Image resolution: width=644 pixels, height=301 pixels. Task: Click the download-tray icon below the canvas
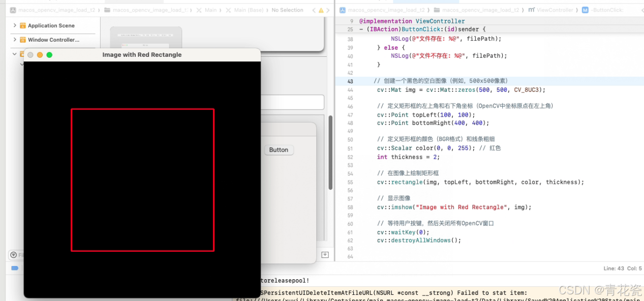[x=325, y=254]
